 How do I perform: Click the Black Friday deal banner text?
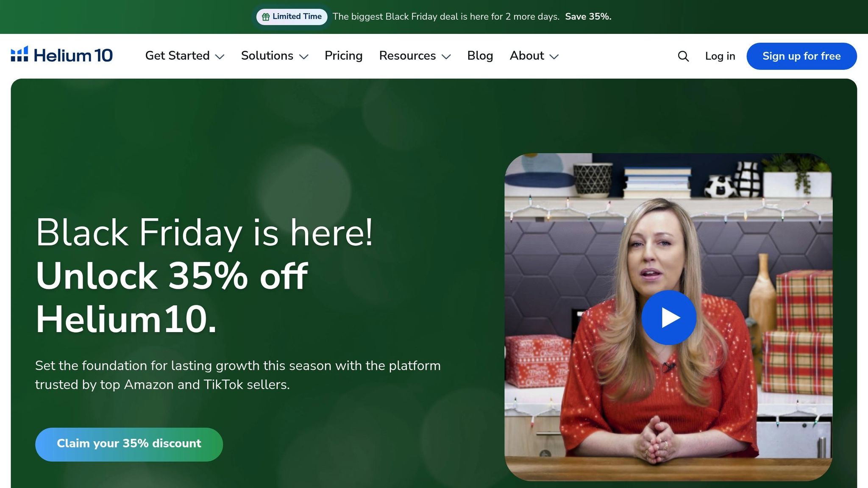tap(446, 17)
